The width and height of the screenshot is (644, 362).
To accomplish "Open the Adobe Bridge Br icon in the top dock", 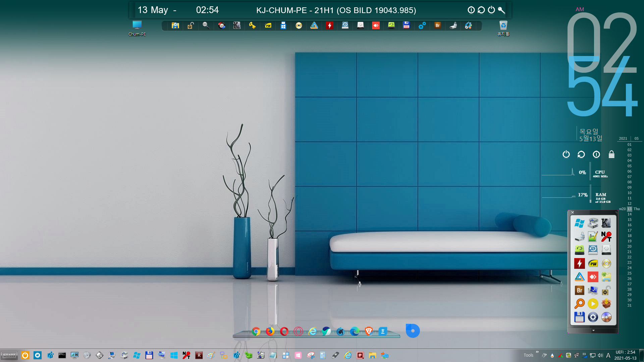I will (x=437, y=25).
